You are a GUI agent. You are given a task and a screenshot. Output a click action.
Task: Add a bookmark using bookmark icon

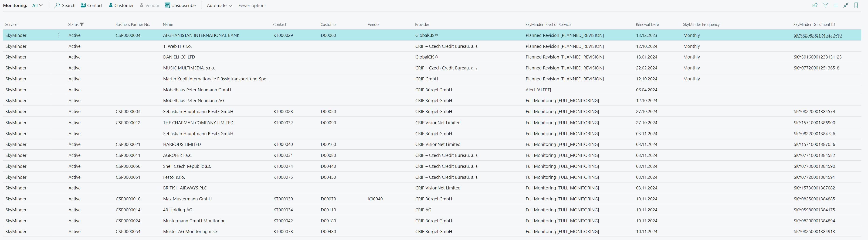pos(856,5)
